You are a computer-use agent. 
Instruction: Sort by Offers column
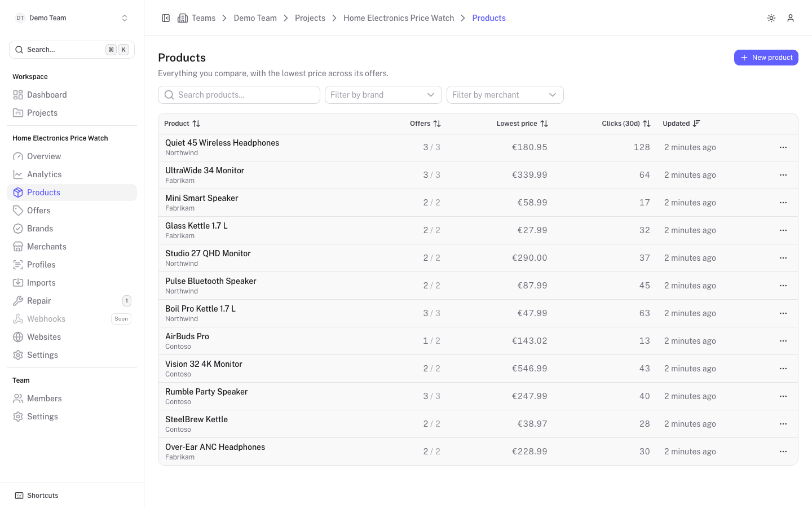(425, 124)
